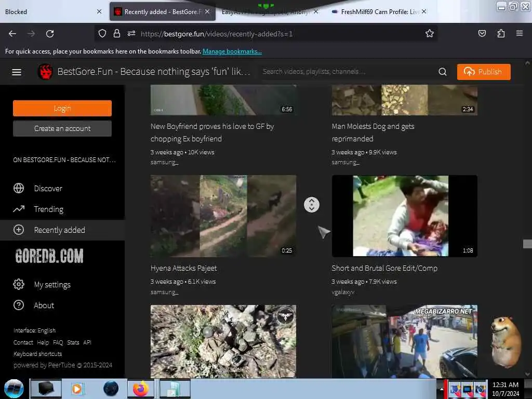View site security via padlock icon
This screenshot has height=399, width=532.
117,34
